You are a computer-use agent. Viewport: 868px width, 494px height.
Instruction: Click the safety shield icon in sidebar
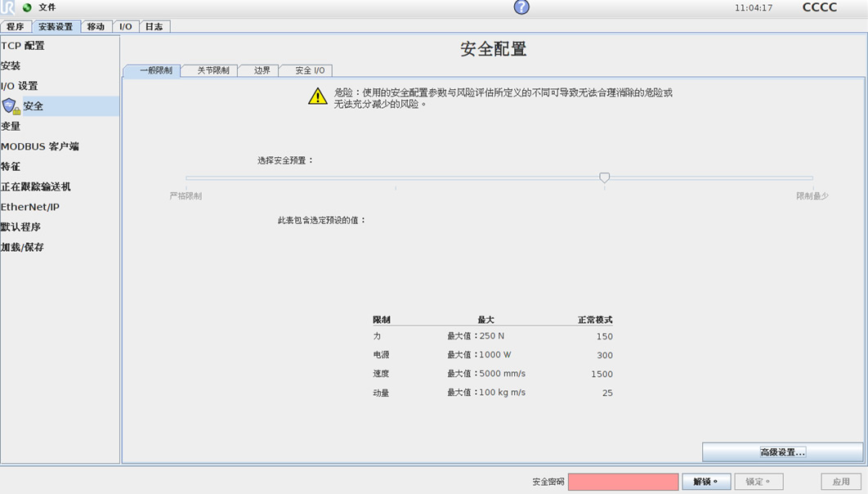pyautogui.click(x=11, y=106)
